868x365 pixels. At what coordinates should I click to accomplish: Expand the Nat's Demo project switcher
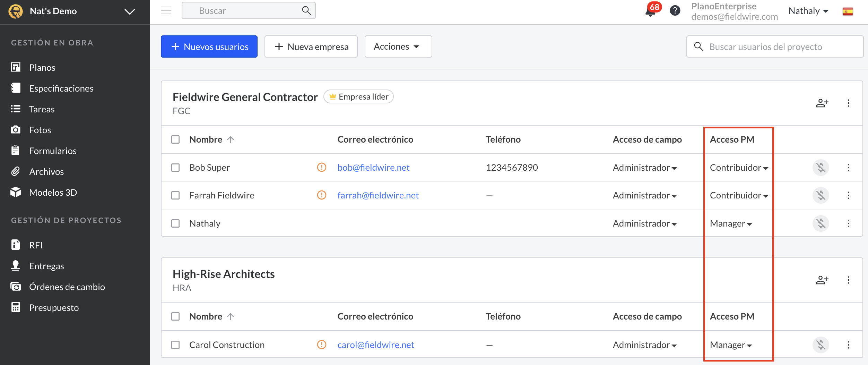coord(130,12)
